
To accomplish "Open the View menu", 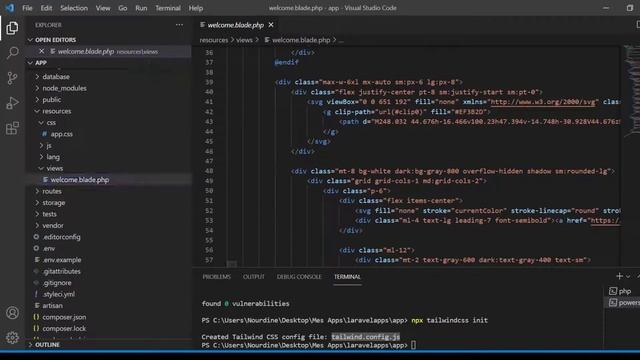I will click(103, 8).
